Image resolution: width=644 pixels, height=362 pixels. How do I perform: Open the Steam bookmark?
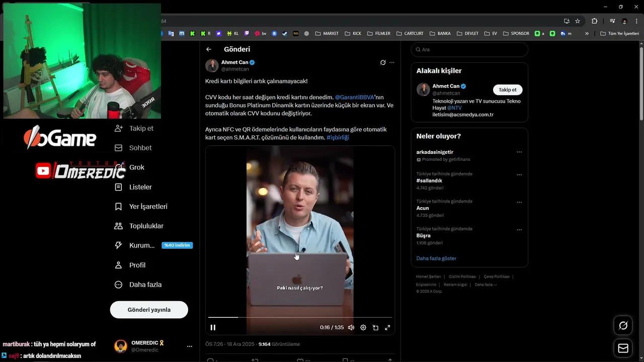pos(285,34)
